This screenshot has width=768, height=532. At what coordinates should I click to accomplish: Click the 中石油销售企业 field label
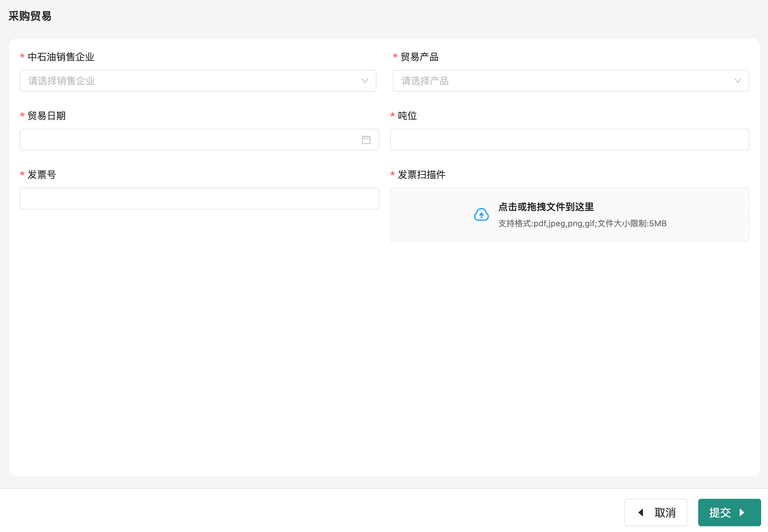click(x=61, y=57)
